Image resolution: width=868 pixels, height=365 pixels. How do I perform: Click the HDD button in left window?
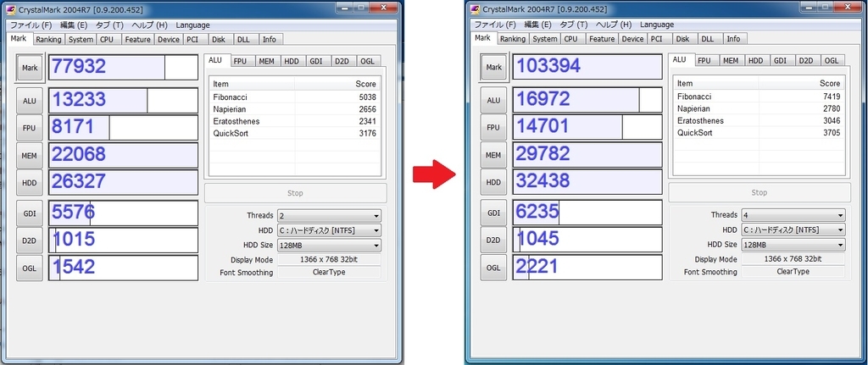(30, 183)
